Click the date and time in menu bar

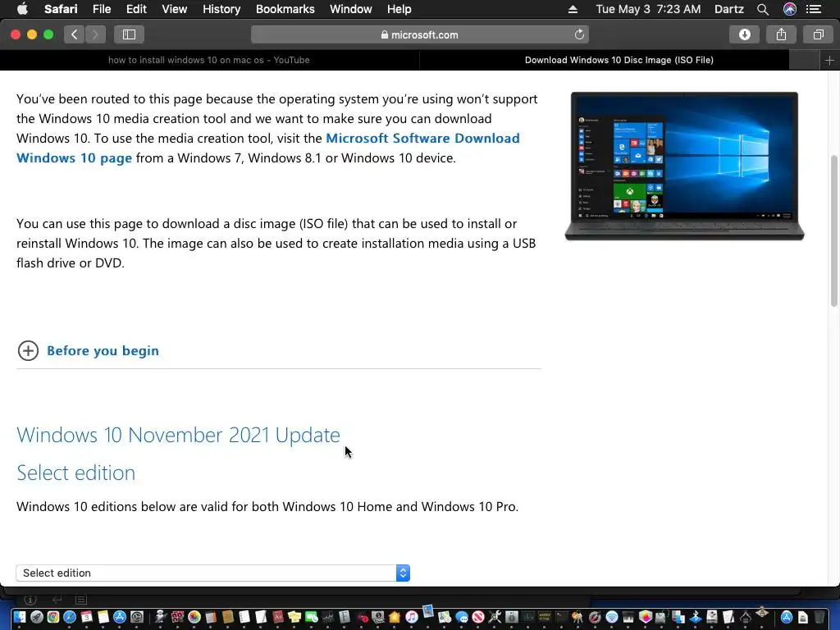coord(648,9)
